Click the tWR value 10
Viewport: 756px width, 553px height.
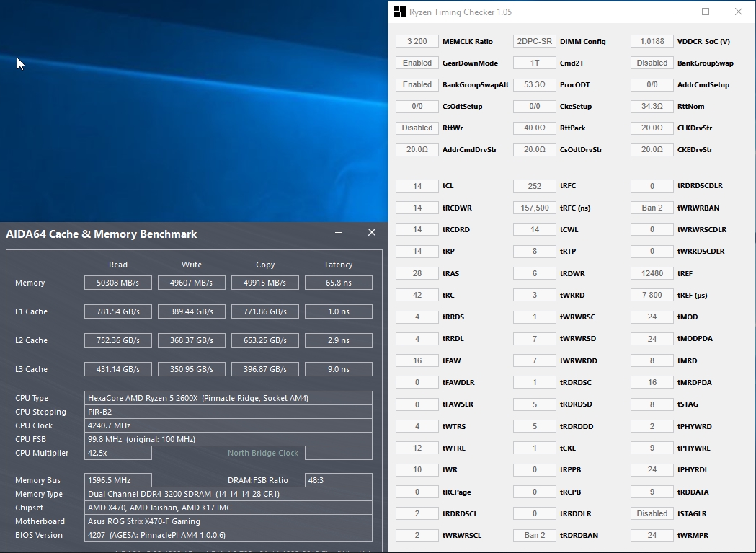(x=417, y=470)
